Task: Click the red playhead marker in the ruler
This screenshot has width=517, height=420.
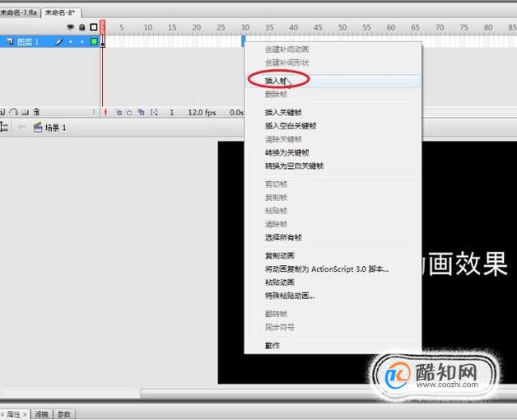Action: click(x=103, y=27)
